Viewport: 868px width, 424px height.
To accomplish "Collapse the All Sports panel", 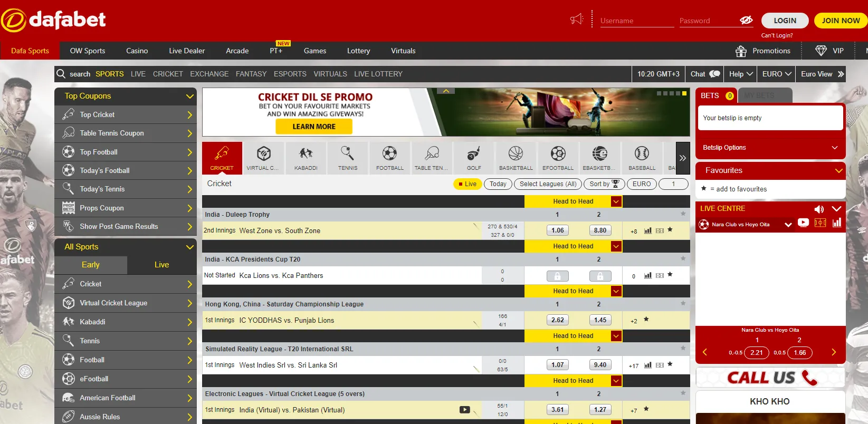I will 190,247.
